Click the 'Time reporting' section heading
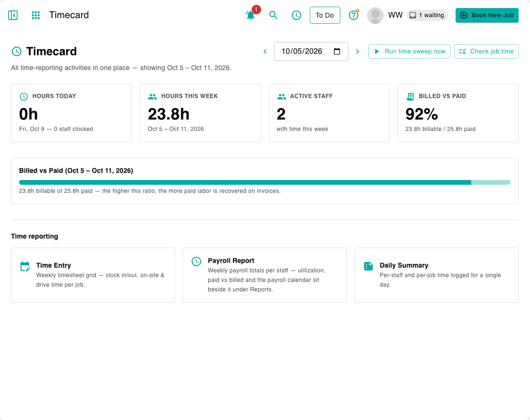The height and width of the screenshot is (420, 530). [x=34, y=236]
